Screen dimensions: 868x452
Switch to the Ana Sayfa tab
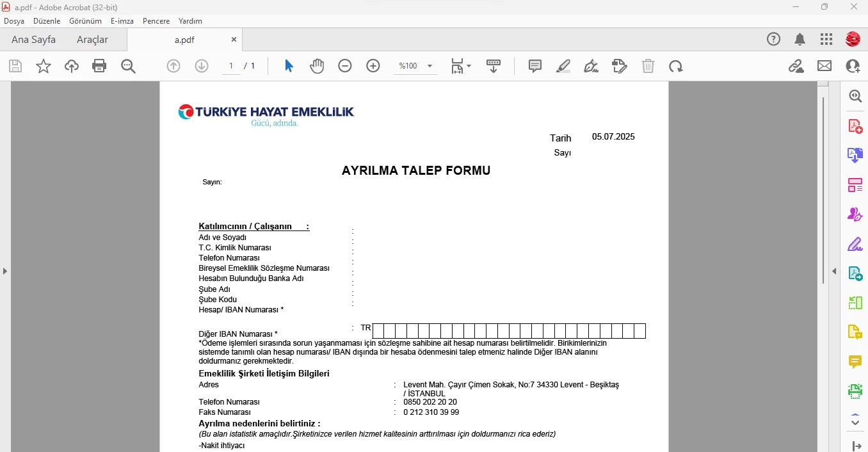coord(33,40)
